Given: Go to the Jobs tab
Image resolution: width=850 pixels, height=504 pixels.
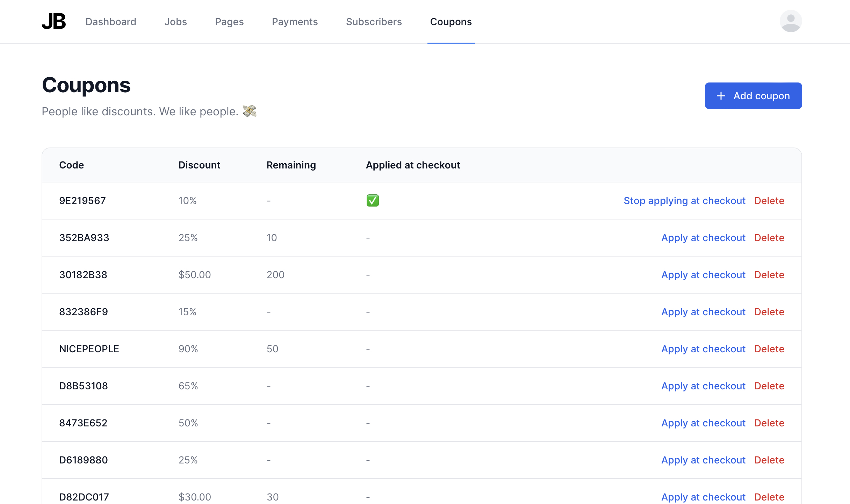Looking at the screenshot, I should pyautogui.click(x=175, y=22).
